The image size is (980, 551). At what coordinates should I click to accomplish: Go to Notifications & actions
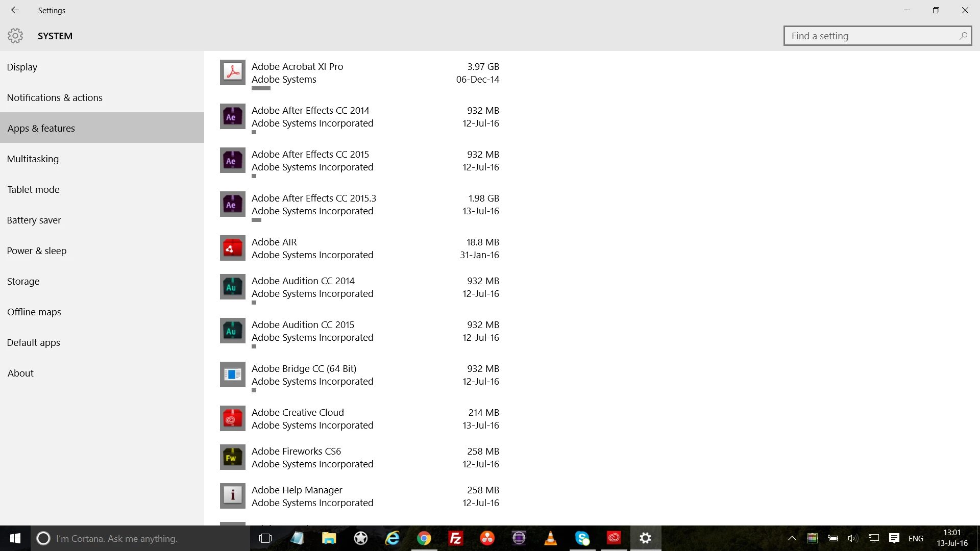pyautogui.click(x=55, y=97)
